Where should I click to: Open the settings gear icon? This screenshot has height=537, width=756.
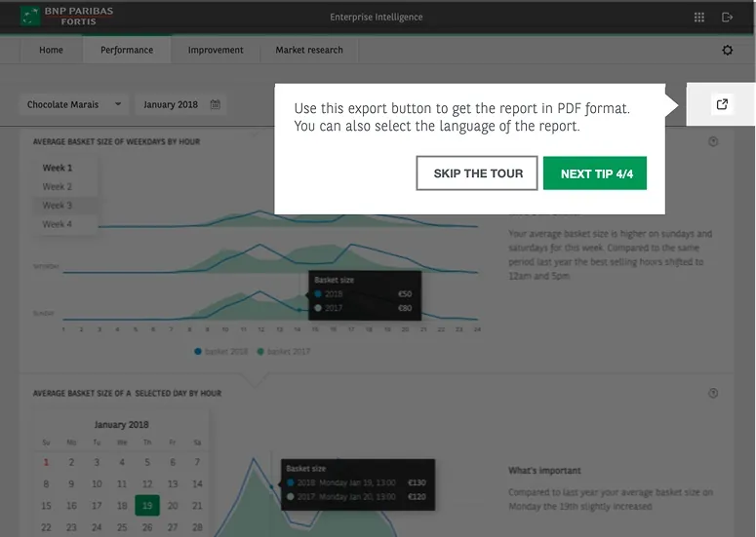tap(727, 50)
